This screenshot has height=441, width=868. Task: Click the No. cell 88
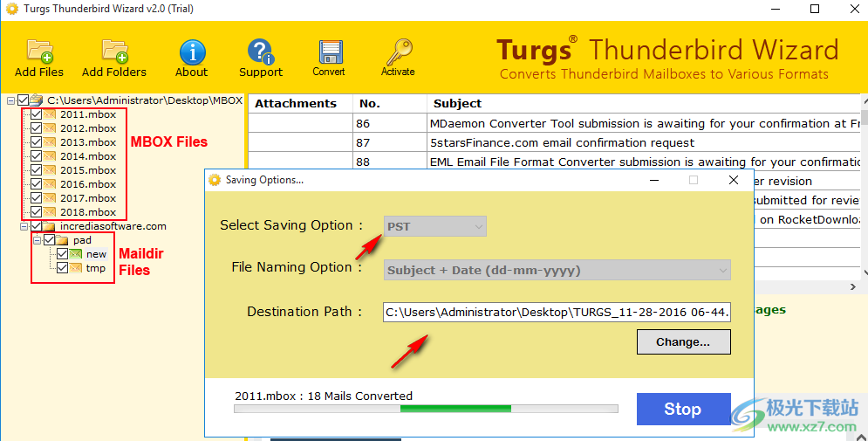tap(390, 162)
